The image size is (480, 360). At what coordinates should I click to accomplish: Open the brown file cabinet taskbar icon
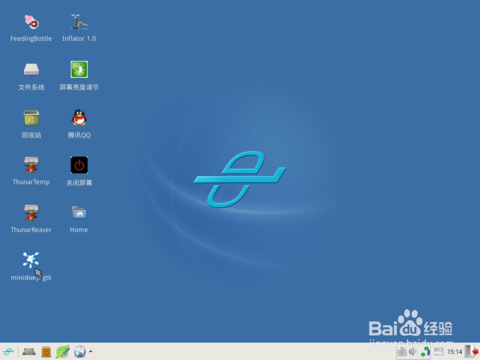pyautogui.click(x=46, y=352)
